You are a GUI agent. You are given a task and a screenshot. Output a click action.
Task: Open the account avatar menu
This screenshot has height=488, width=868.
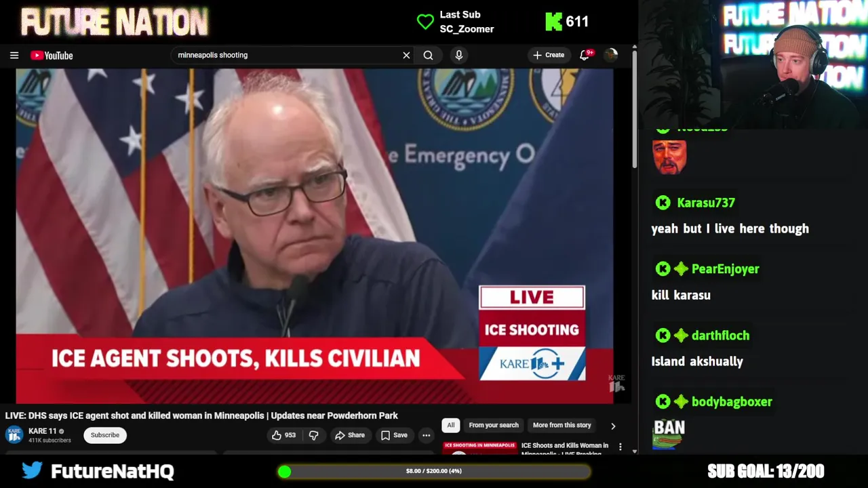(611, 56)
